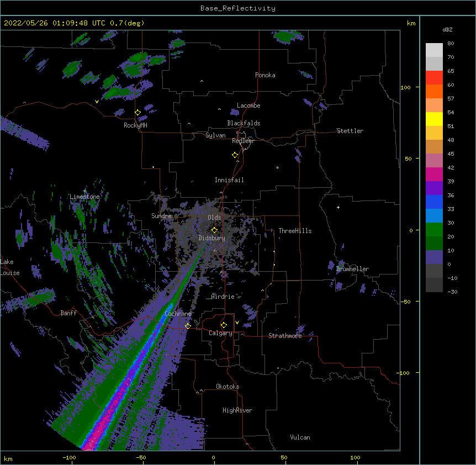
Task: Pick the purple 36-39 dBZ legend swatch
Action: coord(434,188)
